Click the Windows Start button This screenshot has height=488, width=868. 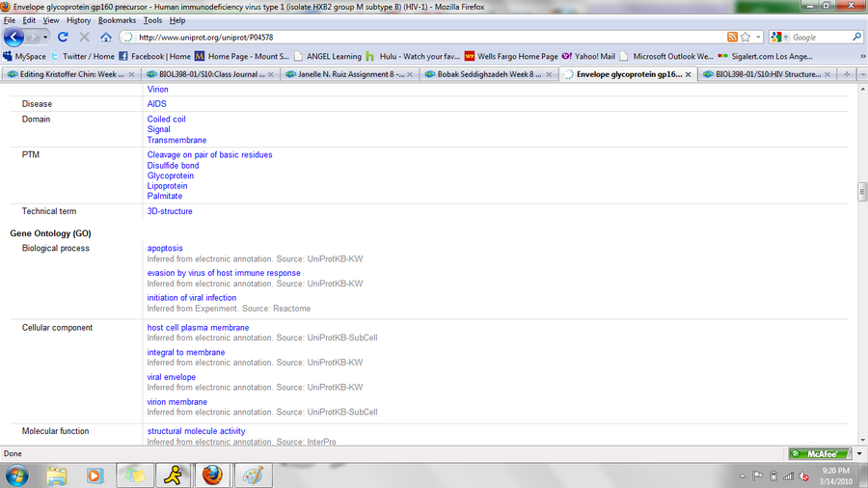17,474
